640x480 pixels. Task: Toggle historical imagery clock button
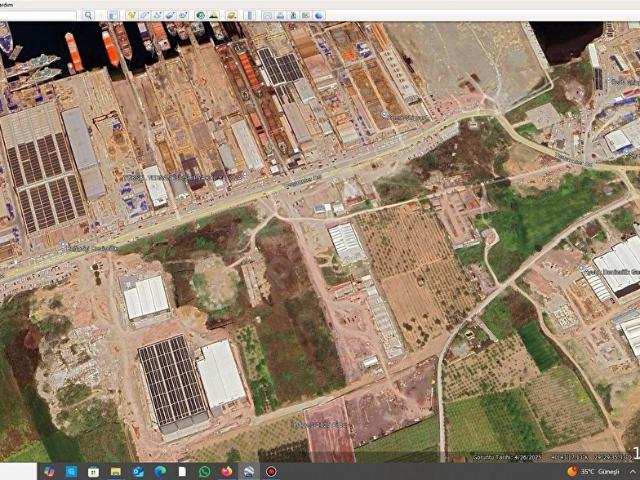pyautogui.click(x=200, y=16)
